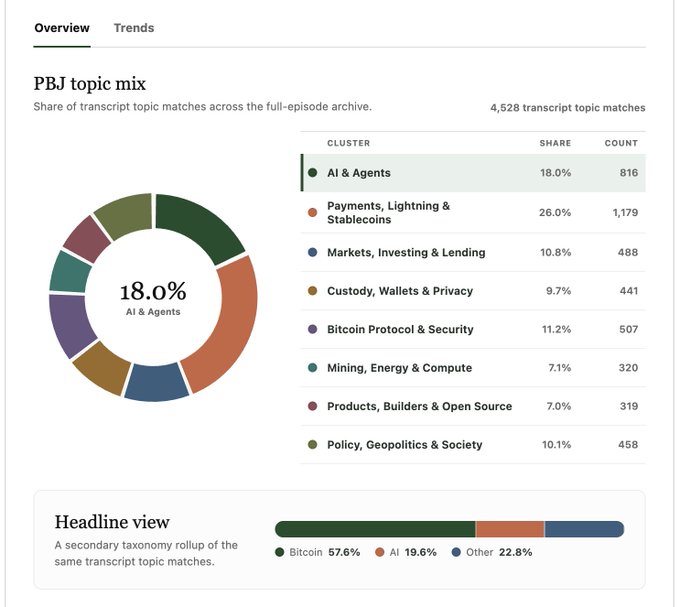
Task: Click the 10.8% share value
Action: [556, 252]
